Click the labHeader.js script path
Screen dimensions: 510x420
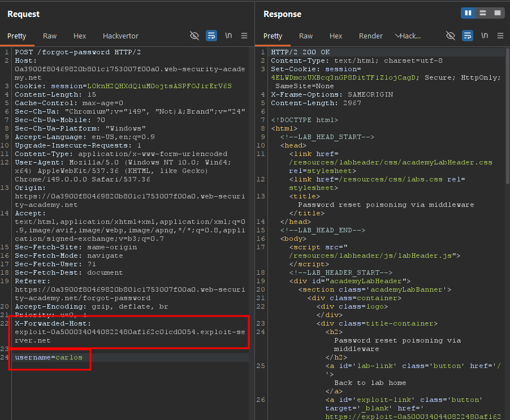(x=370, y=256)
